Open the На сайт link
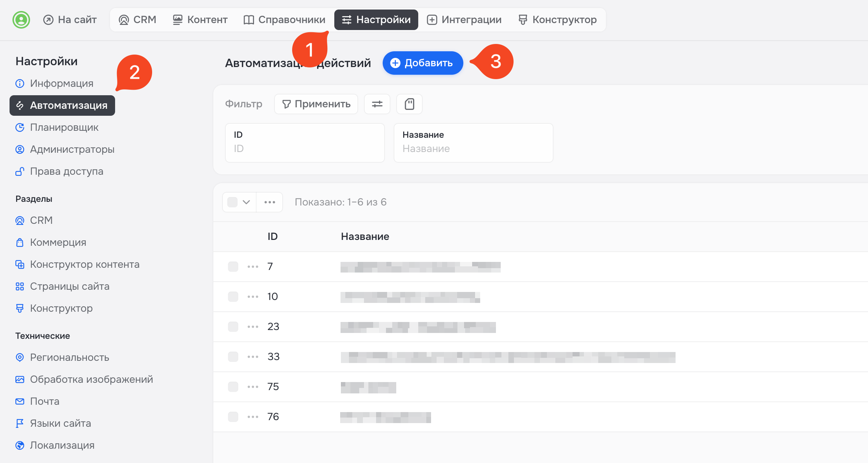 point(70,20)
